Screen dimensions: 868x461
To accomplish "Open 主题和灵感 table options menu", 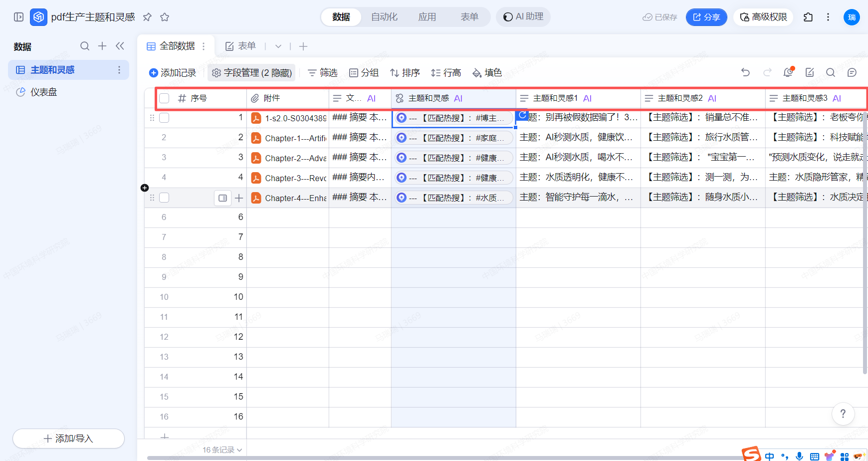I will coord(119,70).
